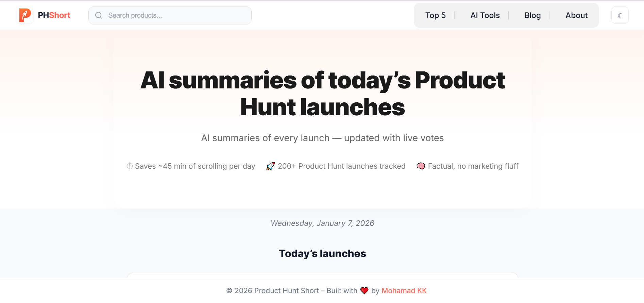Screen dimensions: 644x303
Task: Click the heart icon in the footer
Action: pyautogui.click(x=365, y=290)
